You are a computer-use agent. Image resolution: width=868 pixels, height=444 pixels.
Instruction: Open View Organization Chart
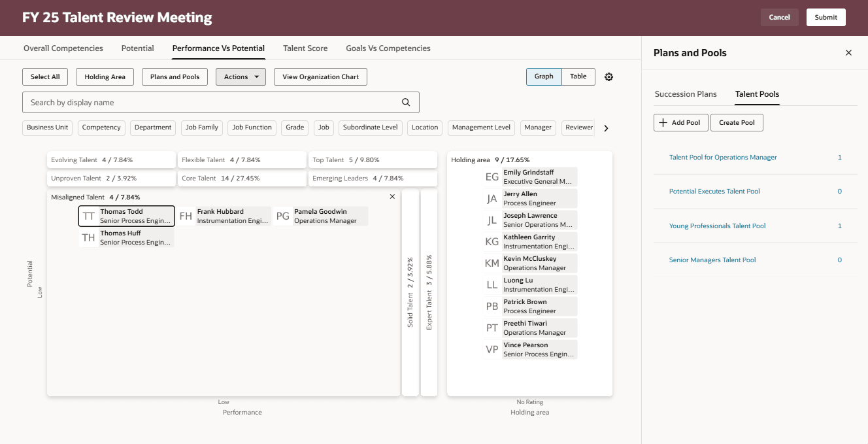(x=320, y=77)
